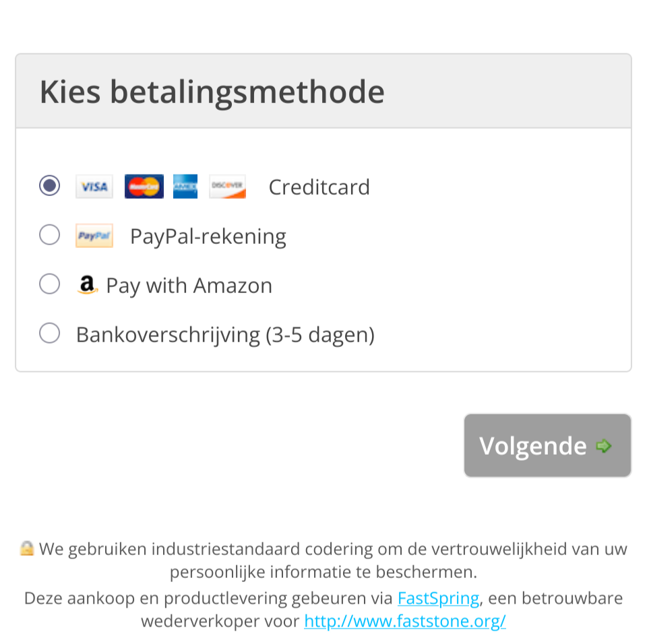Viewport: 647px width, 644px height.
Task: Click the Amazon logo icon
Action: coord(87,286)
